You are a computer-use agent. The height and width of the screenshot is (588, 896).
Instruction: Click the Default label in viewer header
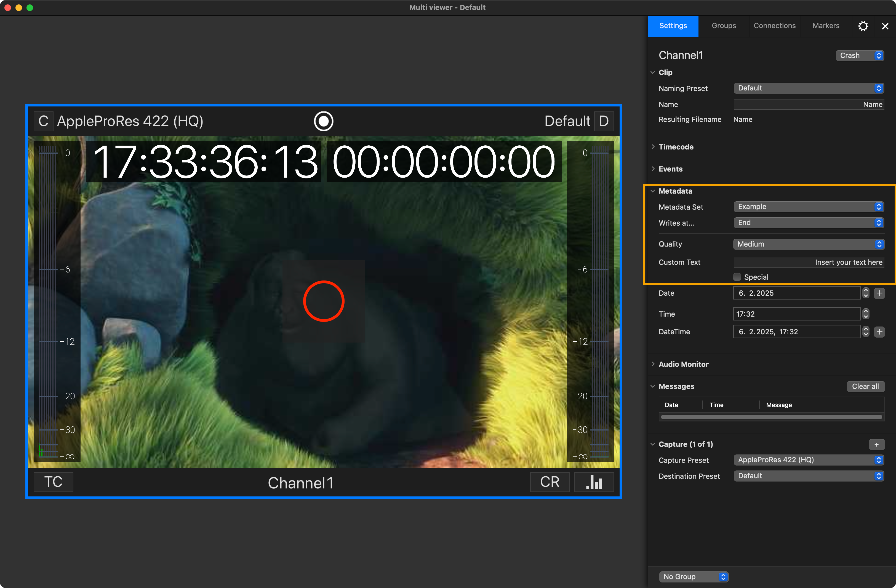567,121
